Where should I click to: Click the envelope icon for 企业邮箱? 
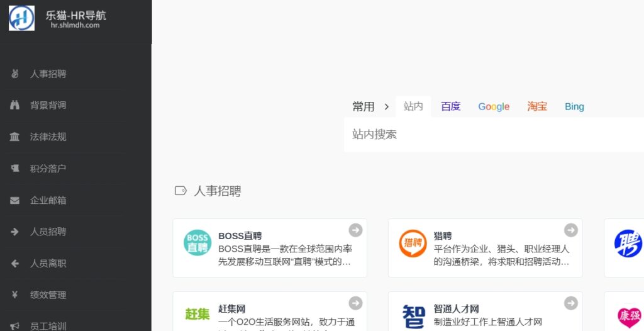click(x=15, y=200)
